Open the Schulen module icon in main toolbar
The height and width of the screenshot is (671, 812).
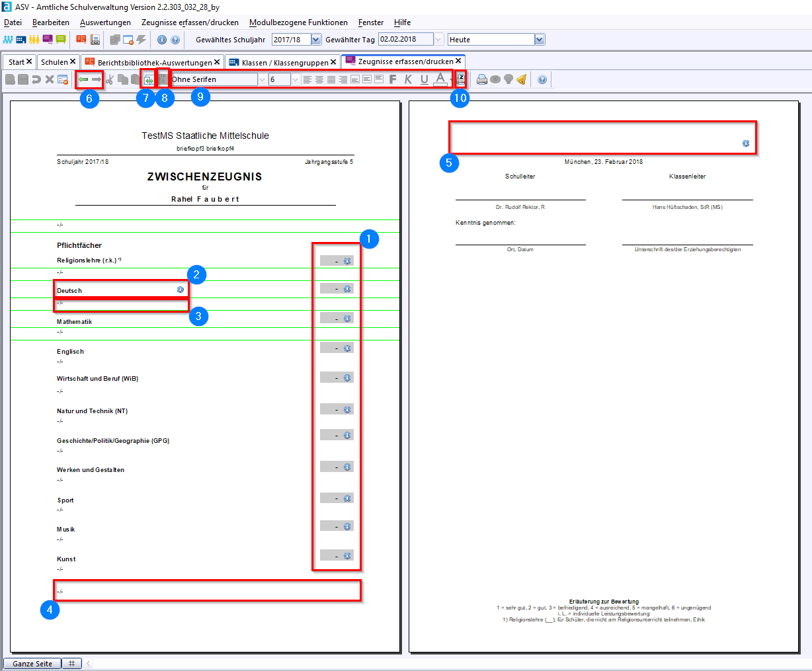[x=8, y=40]
